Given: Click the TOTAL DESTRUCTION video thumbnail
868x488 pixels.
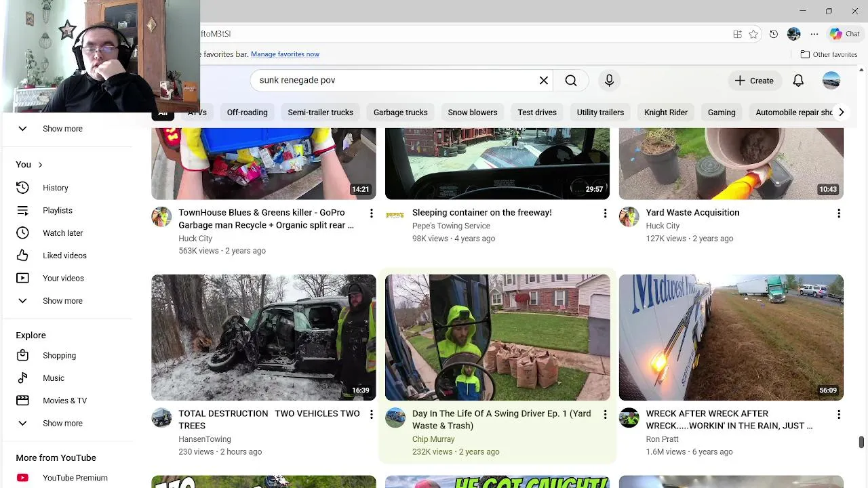Looking at the screenshot, I should click(264, 338).
